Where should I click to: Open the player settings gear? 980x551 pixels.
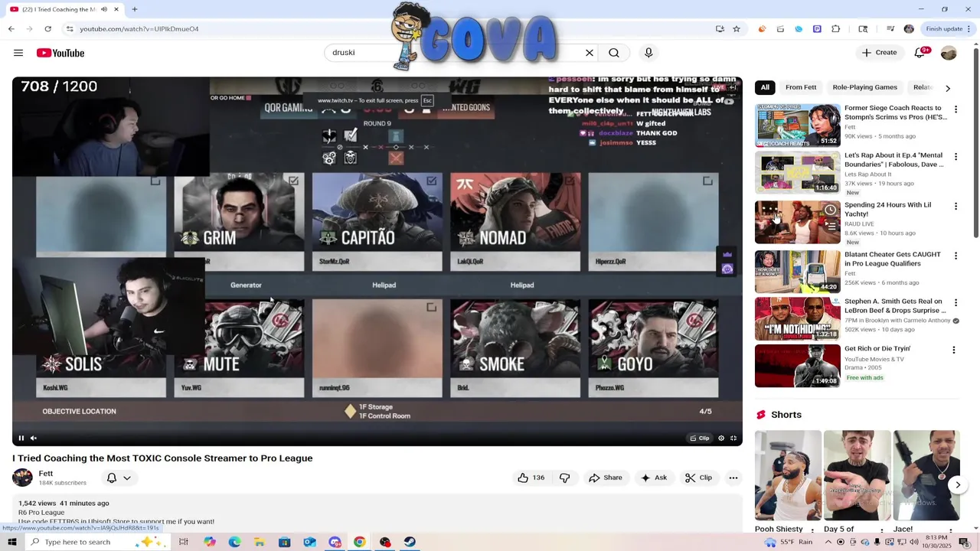720,439
